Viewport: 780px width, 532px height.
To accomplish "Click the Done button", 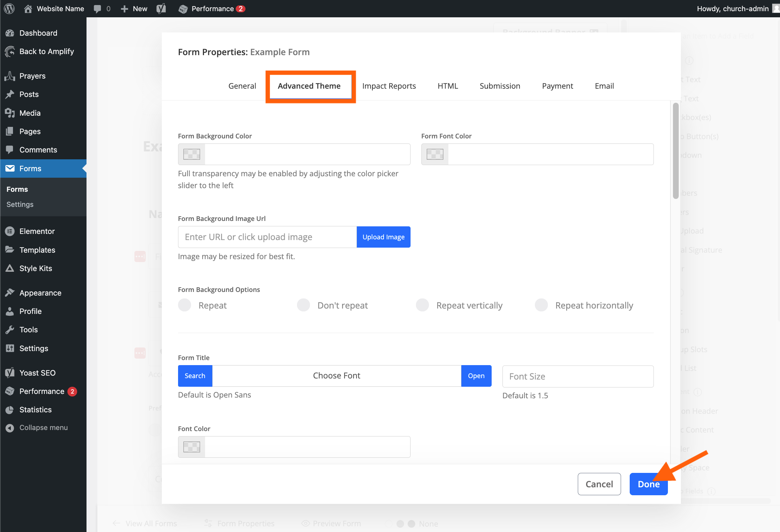I will (648, 484).
